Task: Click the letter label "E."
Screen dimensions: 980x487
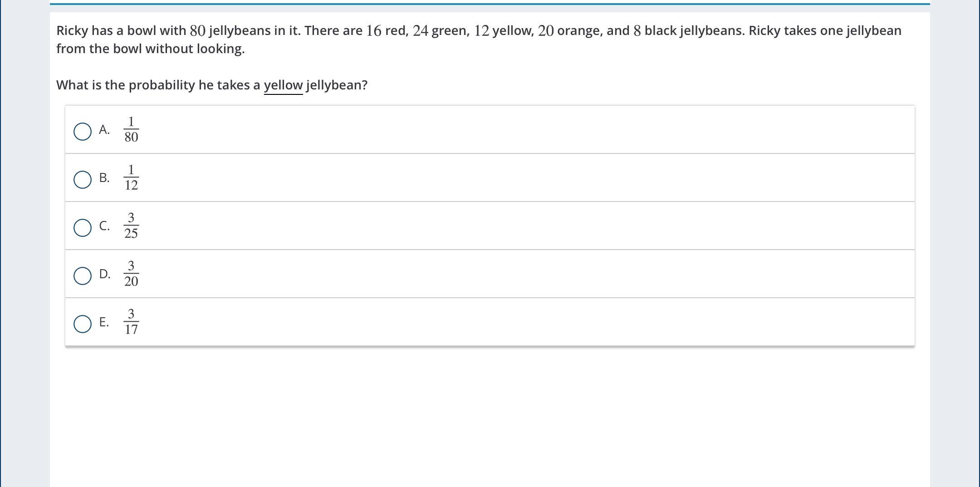Action: point(104,322)
